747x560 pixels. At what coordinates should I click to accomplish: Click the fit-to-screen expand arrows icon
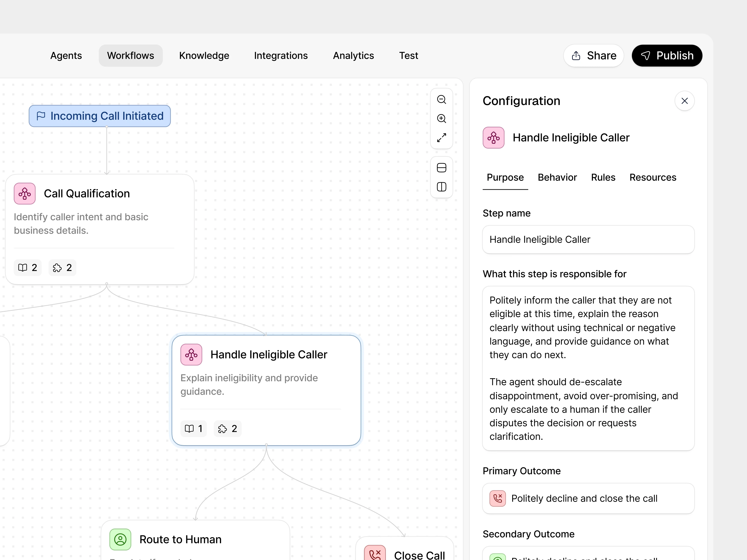[441, 138]
